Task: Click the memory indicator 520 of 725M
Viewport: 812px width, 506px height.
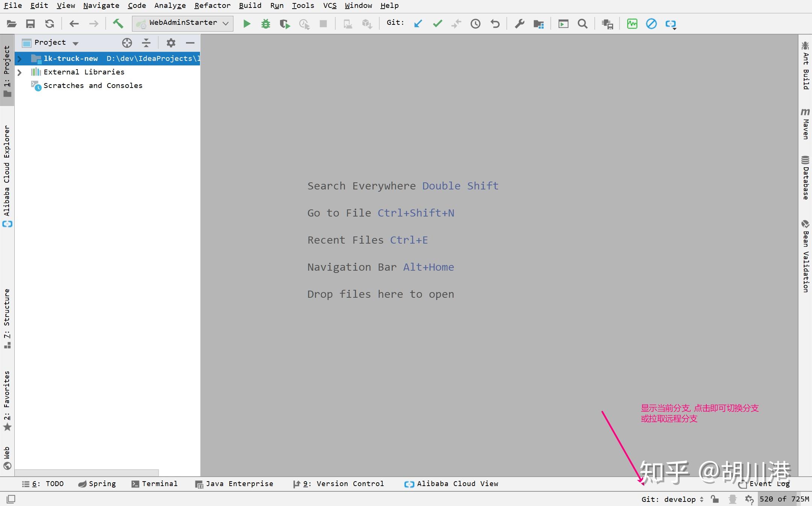Action: [x=784, y=499]
